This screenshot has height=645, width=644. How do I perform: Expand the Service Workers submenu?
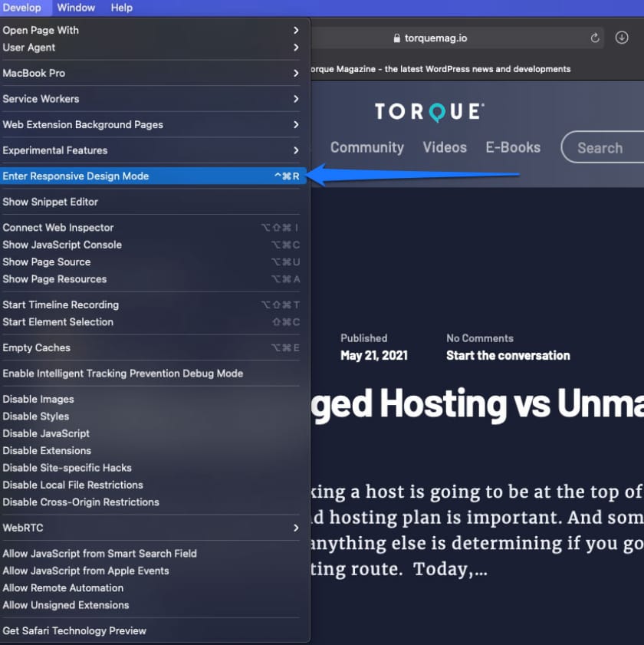tap(150, 99)
